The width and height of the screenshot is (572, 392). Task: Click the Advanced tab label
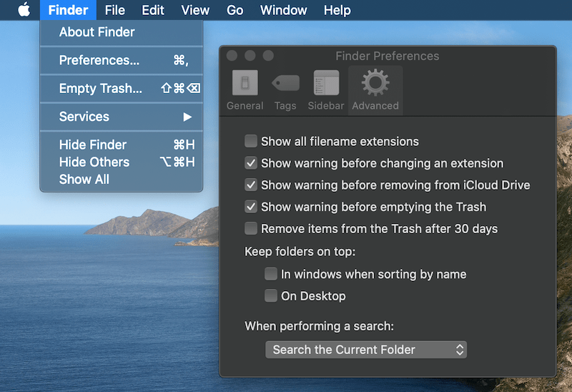[x=375, y=106]
